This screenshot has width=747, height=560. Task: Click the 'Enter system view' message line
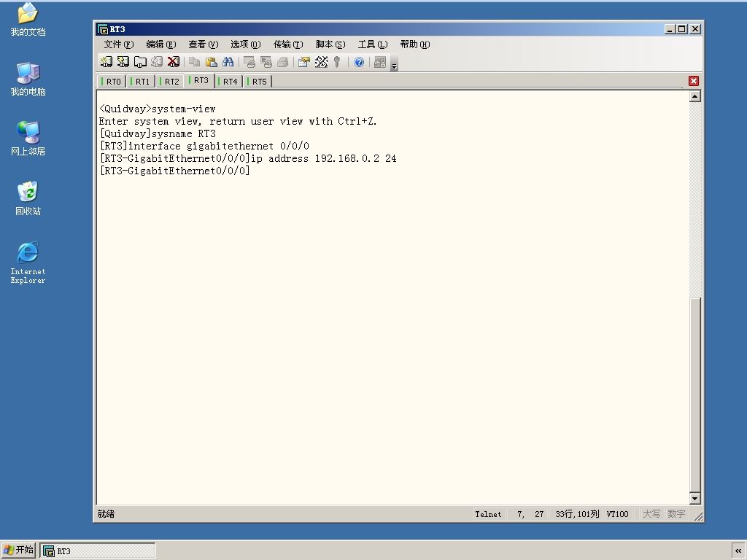click(x=238, y=122)
